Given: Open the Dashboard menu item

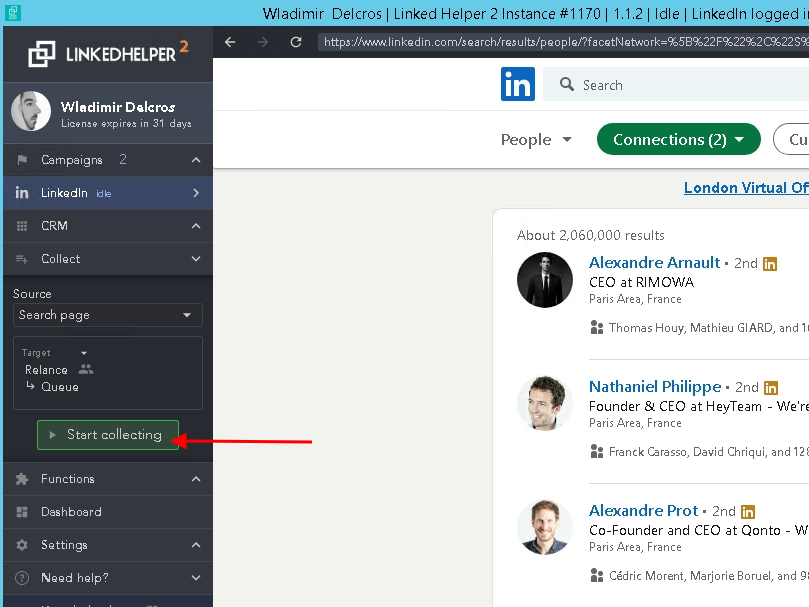Looking at the screenshot, I should 108,512.
